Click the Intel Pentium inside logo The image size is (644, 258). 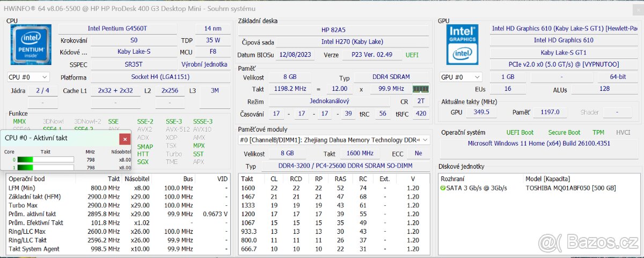[x=31, y=45]
